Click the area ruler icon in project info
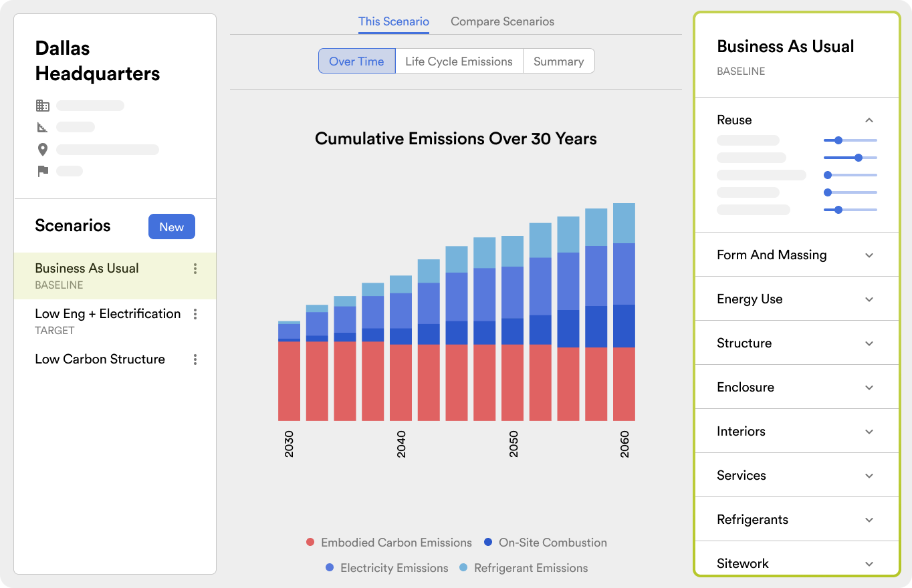Image resolution: width=912 pixels, height=588 pixels. 43,127
